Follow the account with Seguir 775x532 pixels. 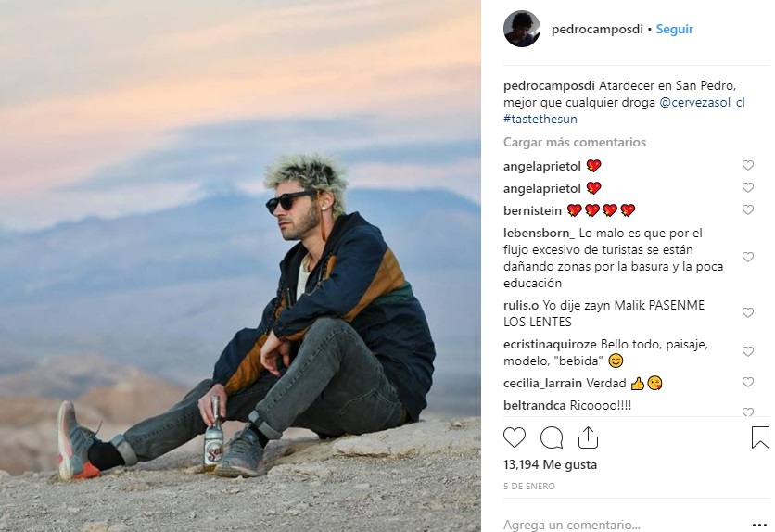click(674, 29)
